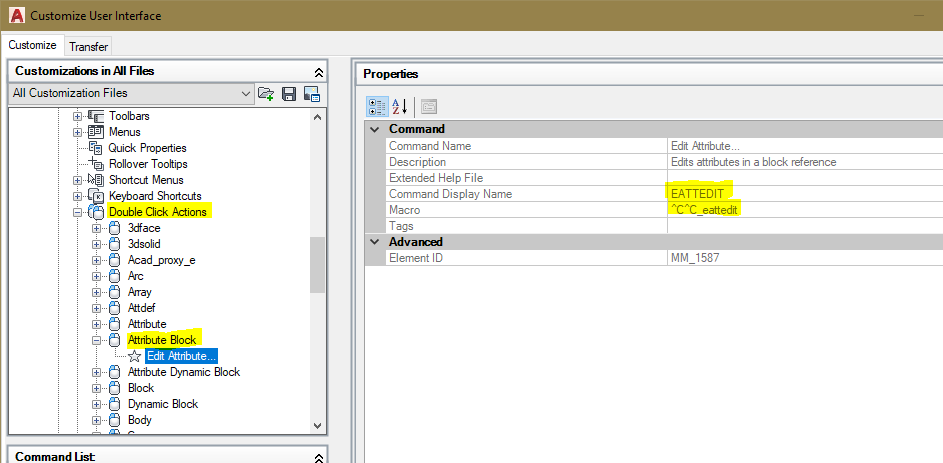Edit the Description value field
Image resolution: width=943 pixels, height=463 pixels.
(x=805, y=162)
